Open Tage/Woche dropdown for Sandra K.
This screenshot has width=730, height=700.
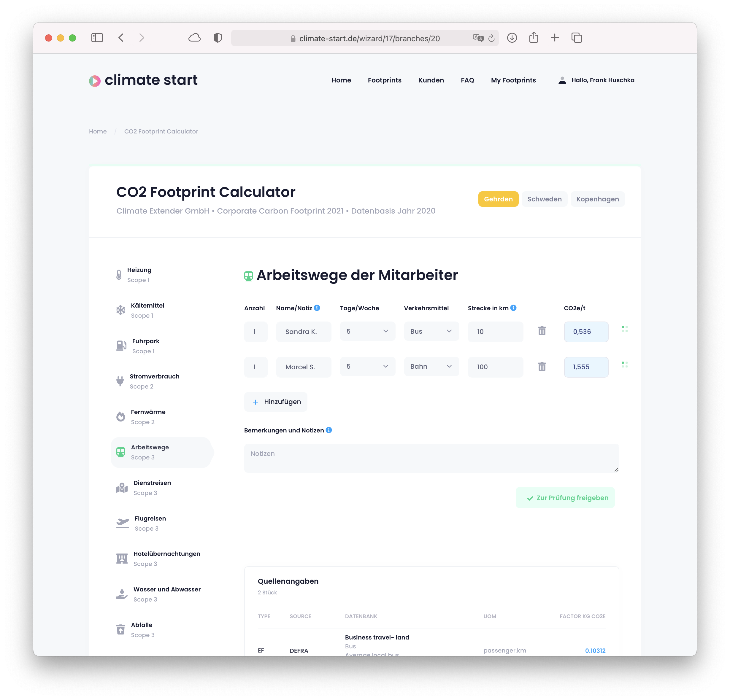pyautogui.click(x=367, y=331)
